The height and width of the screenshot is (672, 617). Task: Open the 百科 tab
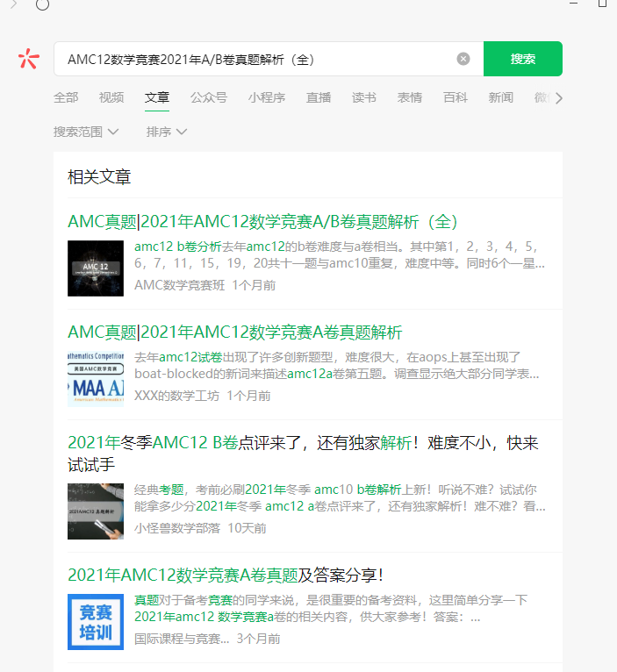(x=455, y=97)
